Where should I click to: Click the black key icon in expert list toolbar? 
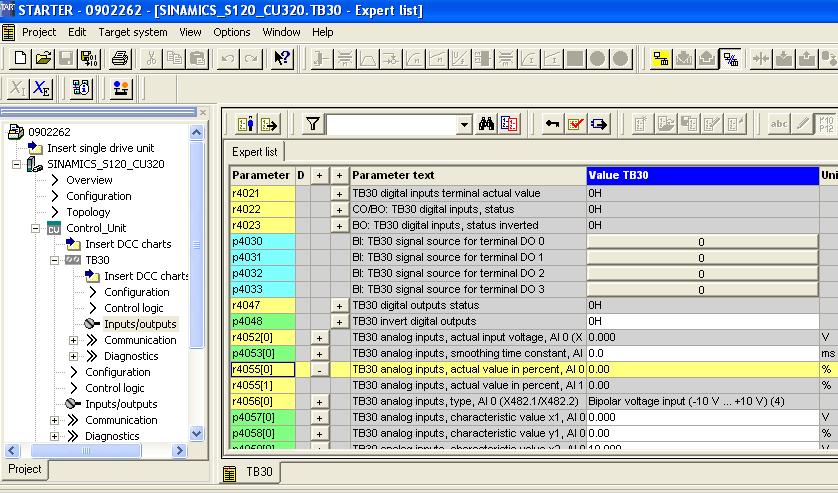(x=552, y=125)
